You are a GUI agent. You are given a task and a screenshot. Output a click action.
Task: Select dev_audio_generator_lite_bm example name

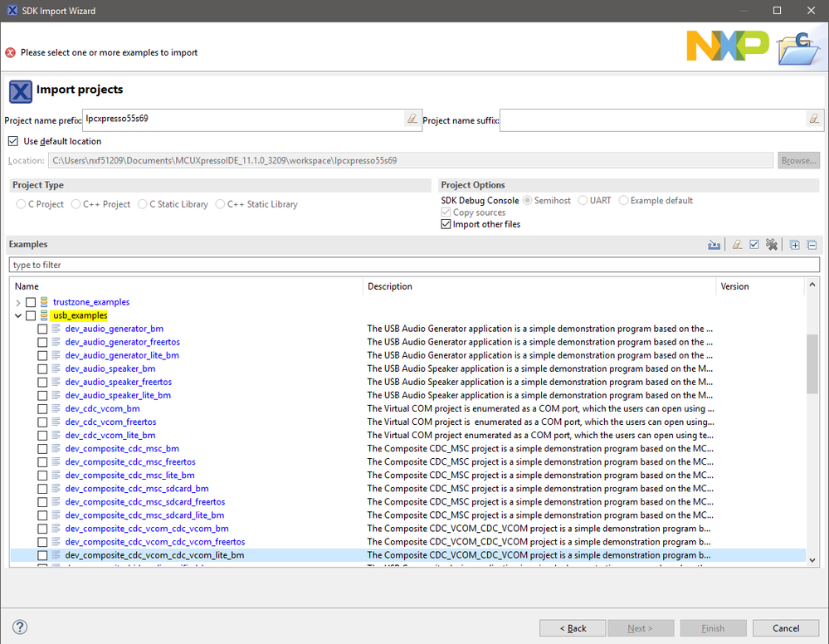(x=122, y=355)
